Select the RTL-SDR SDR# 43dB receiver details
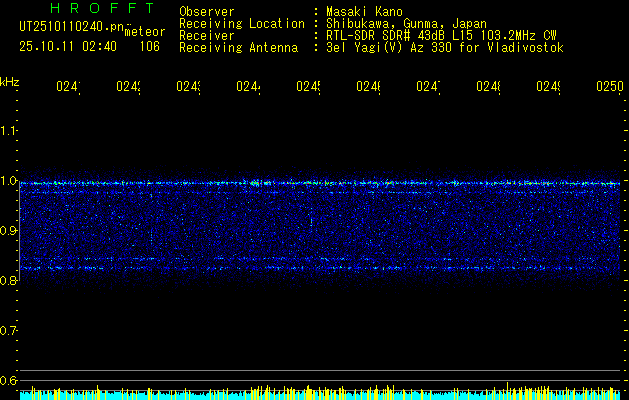The width and height of the screenshot is (629, 400). (x=441, y=36)
